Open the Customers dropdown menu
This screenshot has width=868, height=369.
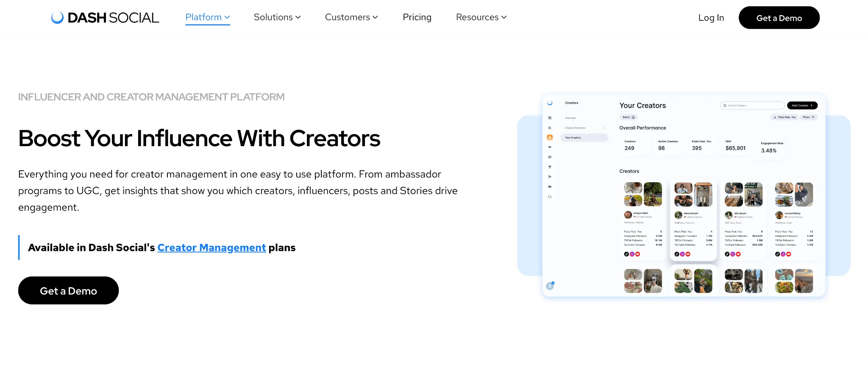351,17
